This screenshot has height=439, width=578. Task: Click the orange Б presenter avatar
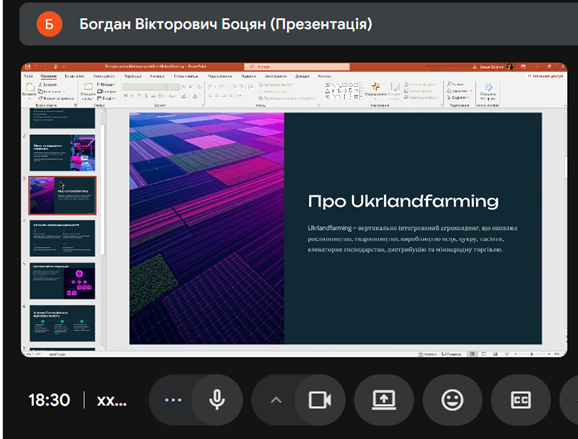pos(49,24)
